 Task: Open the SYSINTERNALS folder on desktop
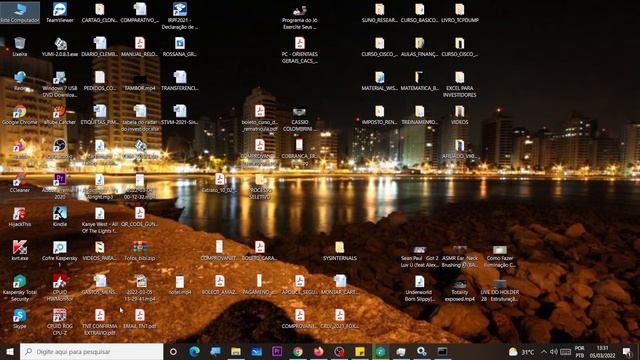click(x=340, y=251)
